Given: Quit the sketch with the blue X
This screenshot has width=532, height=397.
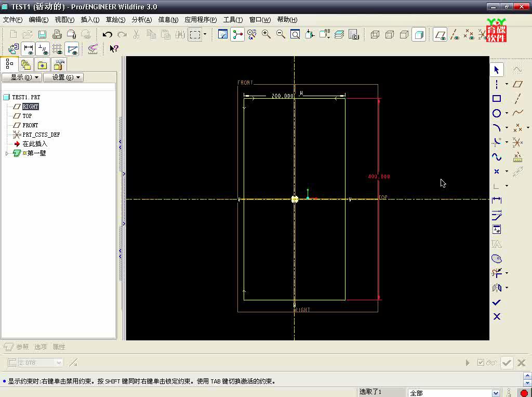Looking at the screenshot, I should [497, 316].
